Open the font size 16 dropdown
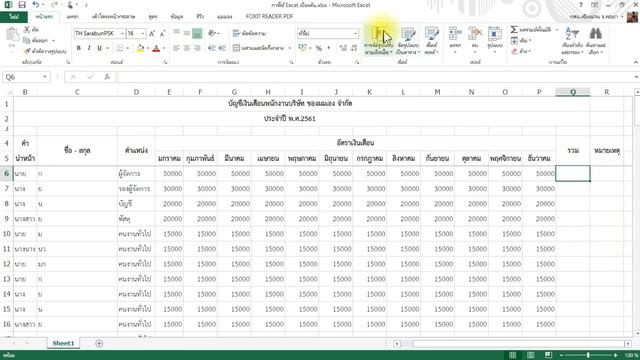640x360 pixels. 143,33
